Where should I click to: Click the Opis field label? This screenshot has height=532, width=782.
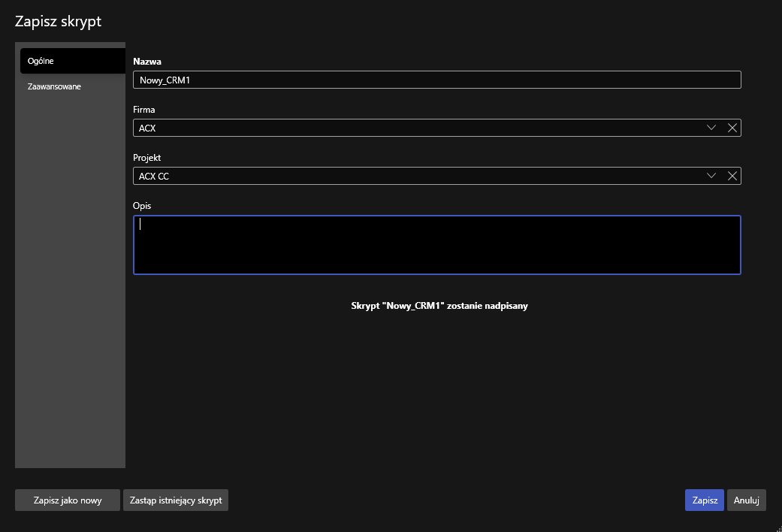click(142, 206)
